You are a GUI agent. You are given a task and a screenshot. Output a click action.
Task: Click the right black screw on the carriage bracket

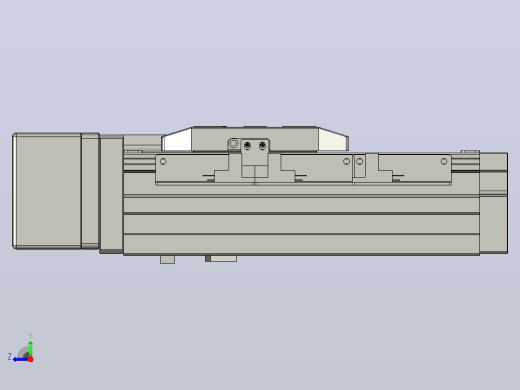(x=262, y=146)
